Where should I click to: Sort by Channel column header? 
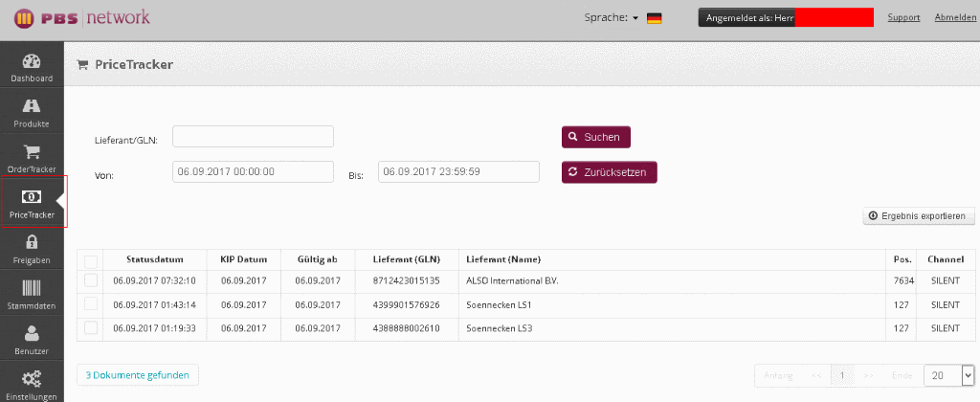[x=945, y=259]
